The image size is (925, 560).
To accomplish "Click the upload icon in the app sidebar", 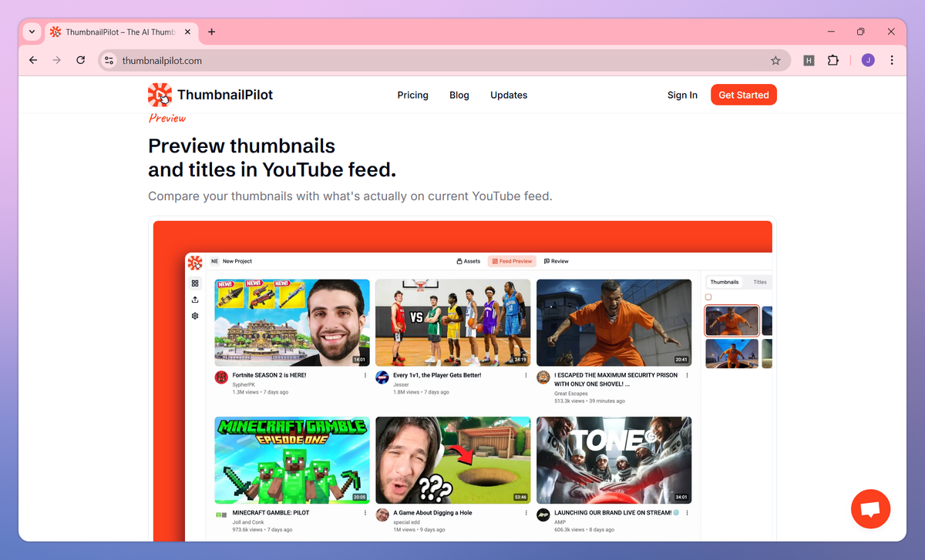I will click(x=194, y=299).
